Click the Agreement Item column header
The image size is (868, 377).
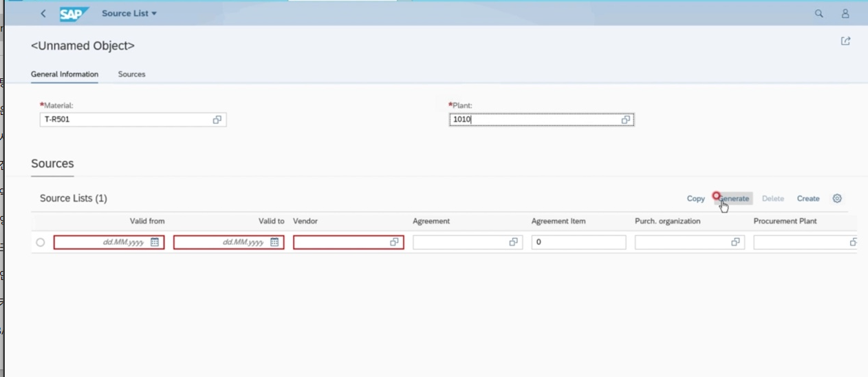tap(558, 221)
